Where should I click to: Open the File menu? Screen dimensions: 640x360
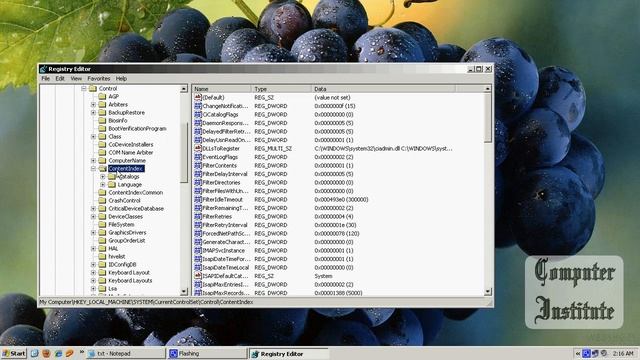(x=46, y=78)
